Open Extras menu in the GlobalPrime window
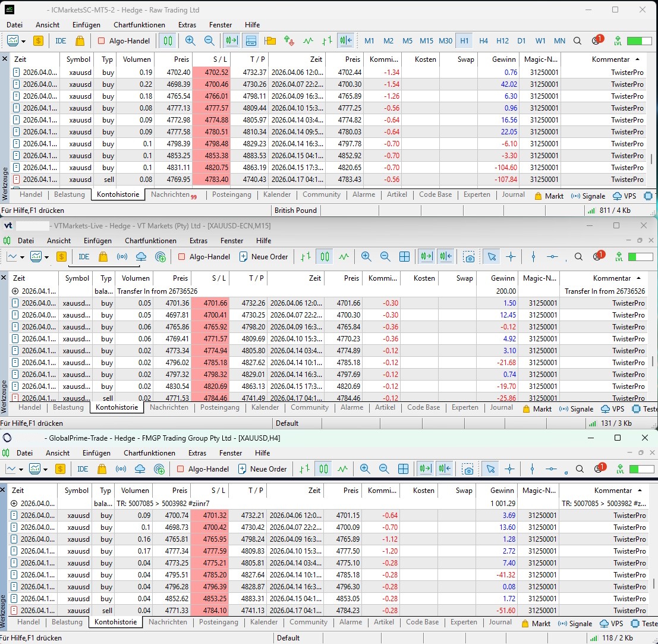This screenshot has width=658, height=644. [x=197, y=453]
